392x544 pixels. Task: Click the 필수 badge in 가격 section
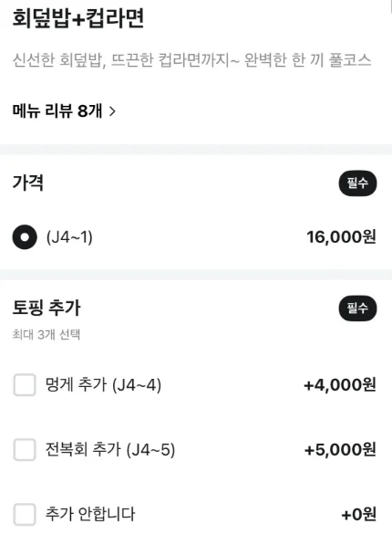coord(357,183)
